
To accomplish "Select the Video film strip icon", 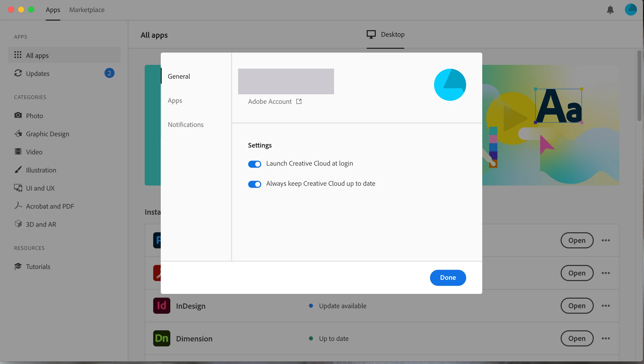I will click(18, 152).
